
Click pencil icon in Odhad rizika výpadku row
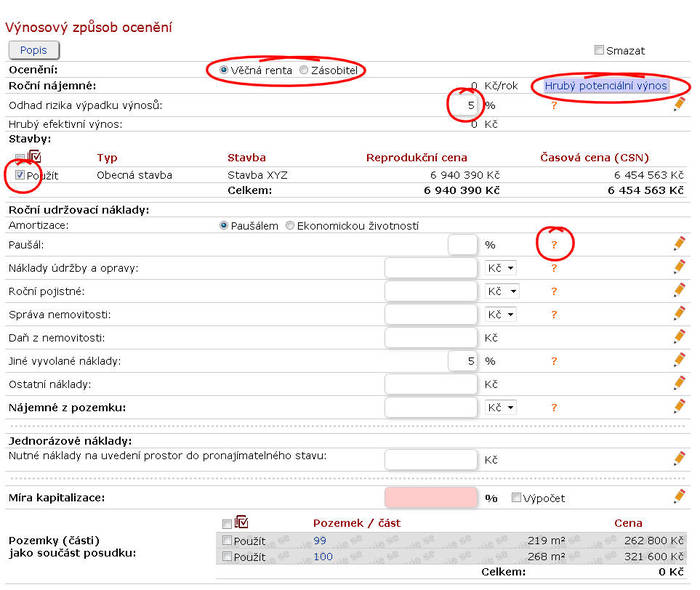[679, 104]
